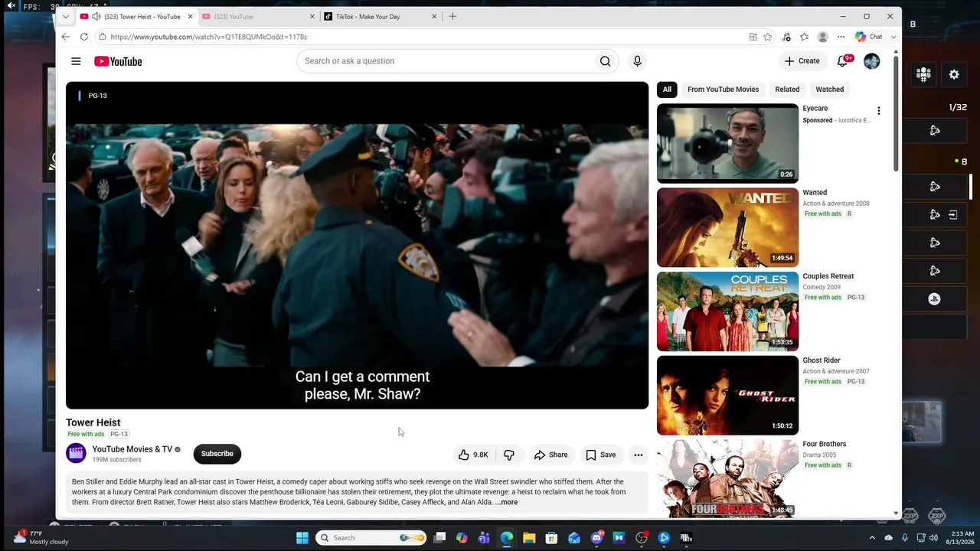
Task: Open the YouTube guide hamburger menu
Action: pos(76,61)
